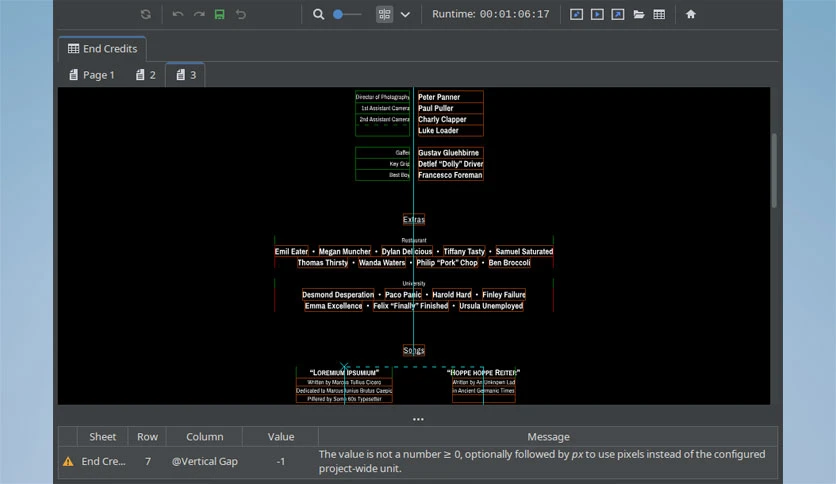Toggle the layout guides button
The width and height of the screenshot is (836, 484).
click(384, 14)
